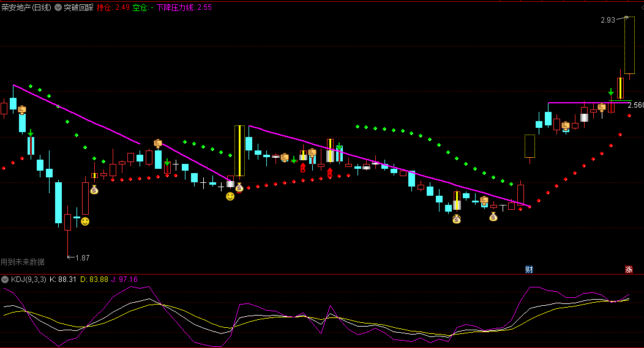The image size is (644, 348).
Task: Click the smiley face near 1.87 low
Action: click(x=85, y=221)
